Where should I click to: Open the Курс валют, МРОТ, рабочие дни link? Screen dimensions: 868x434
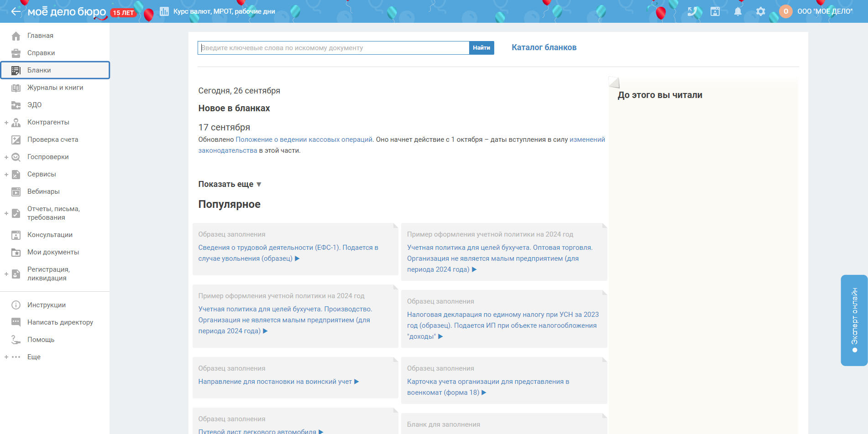(x=224, y=11)
